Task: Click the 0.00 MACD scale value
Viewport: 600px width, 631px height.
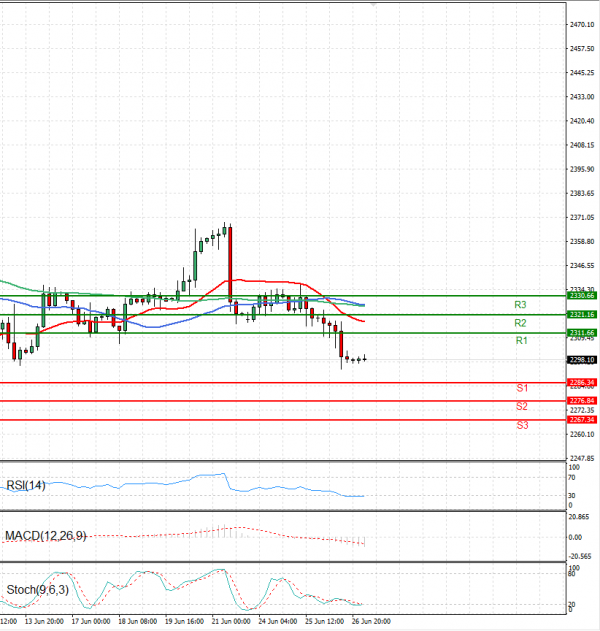Action: point(575,538)
